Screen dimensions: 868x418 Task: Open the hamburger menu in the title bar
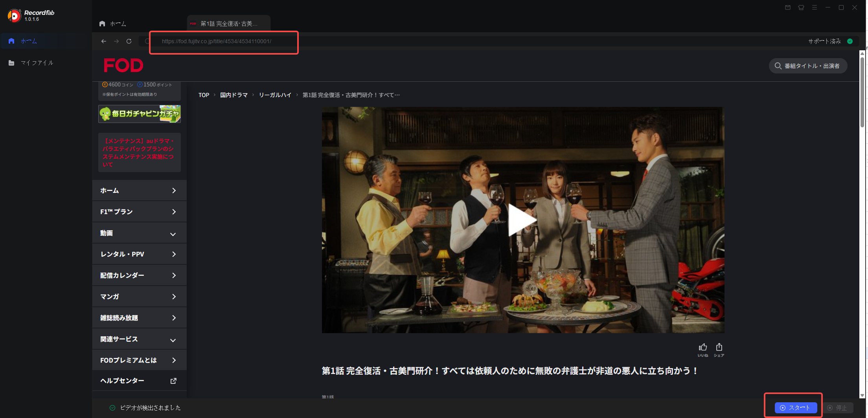tap(815, 7)
